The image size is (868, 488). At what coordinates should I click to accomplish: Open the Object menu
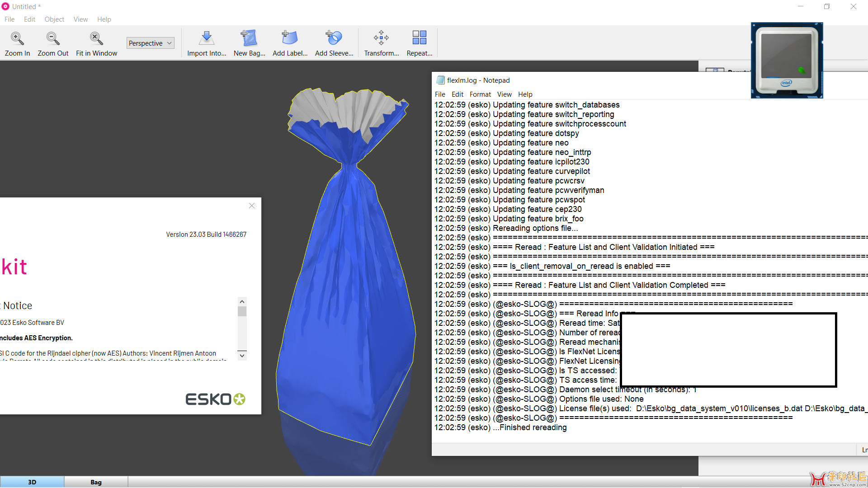(54, 19)
